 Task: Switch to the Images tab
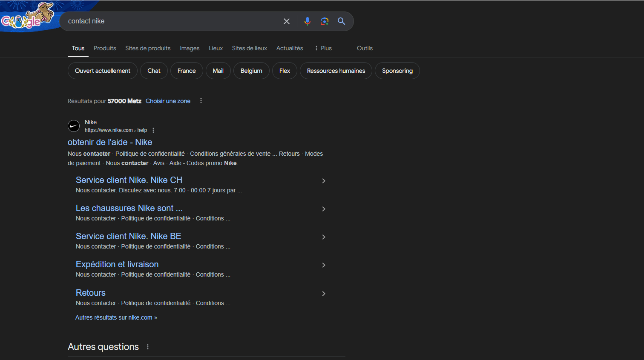tap(190, 48)
